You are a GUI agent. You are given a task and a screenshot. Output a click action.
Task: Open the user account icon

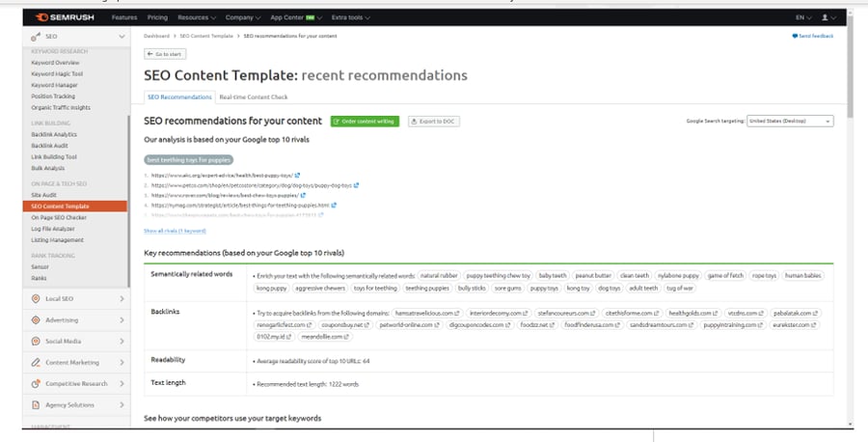[x=825, y=17]
